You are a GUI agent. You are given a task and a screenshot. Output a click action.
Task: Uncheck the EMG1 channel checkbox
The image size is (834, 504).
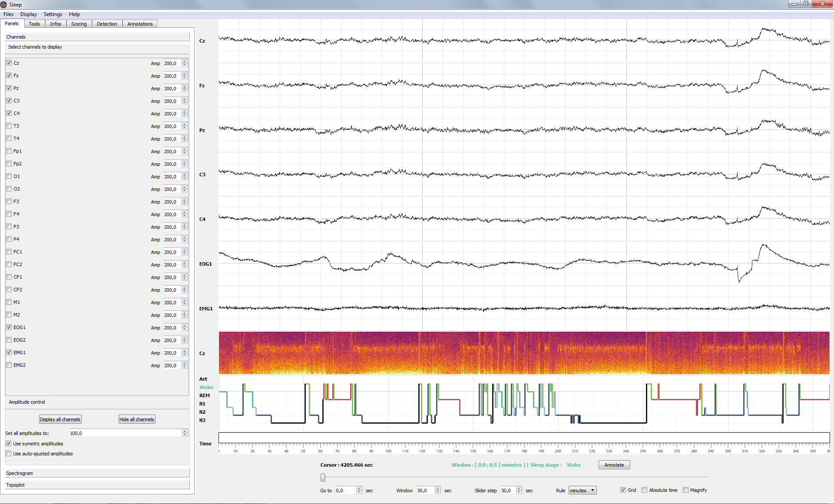9,352
